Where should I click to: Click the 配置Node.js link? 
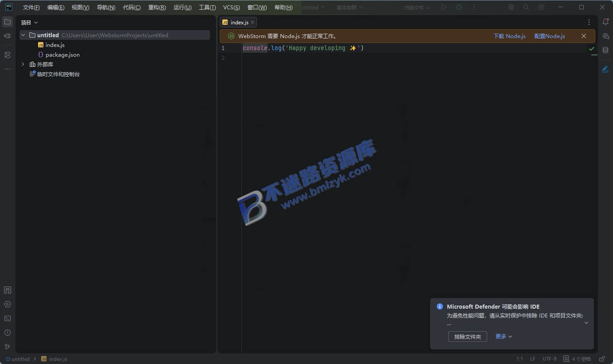click(550, 36)
